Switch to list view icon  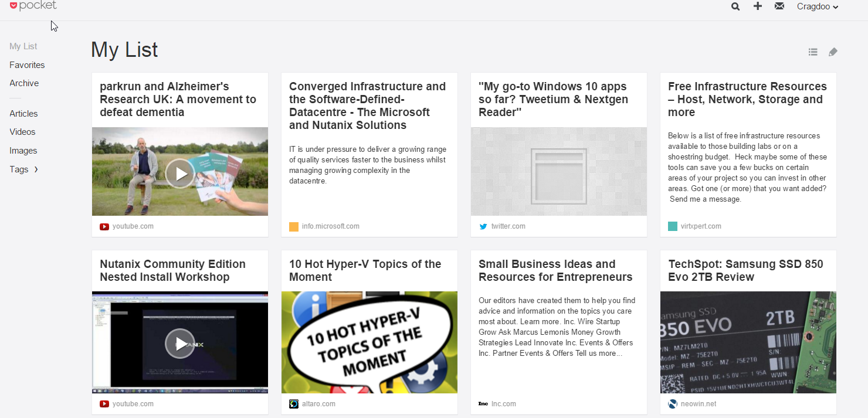pyautogui.click(x=813, y=52)
